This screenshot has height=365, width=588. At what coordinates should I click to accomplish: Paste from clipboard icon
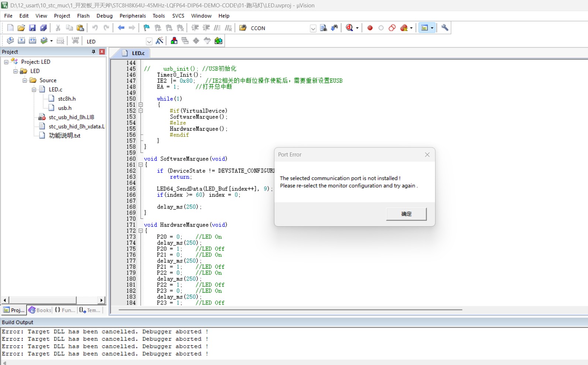(80, 28)
